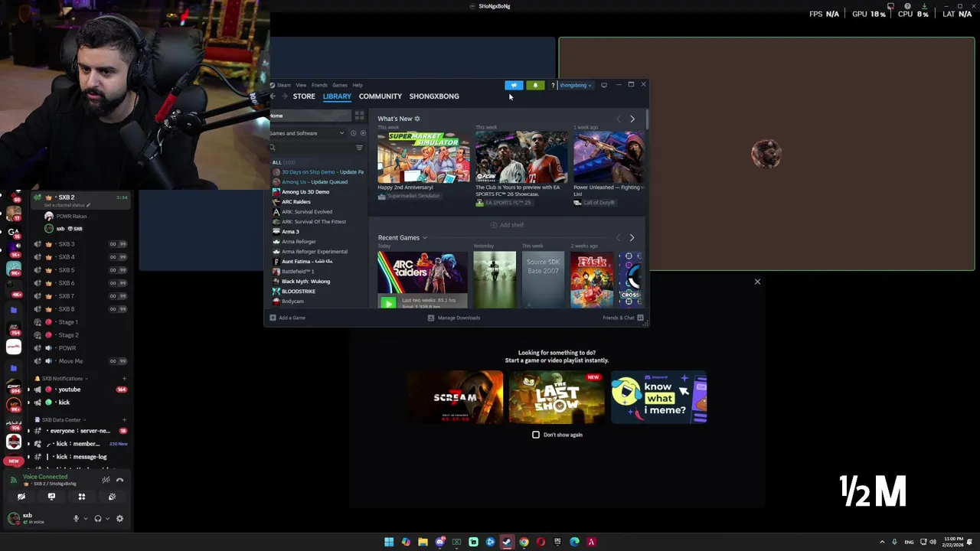Share your screen in Discord

pyautogui.click(x=51, y=497)
